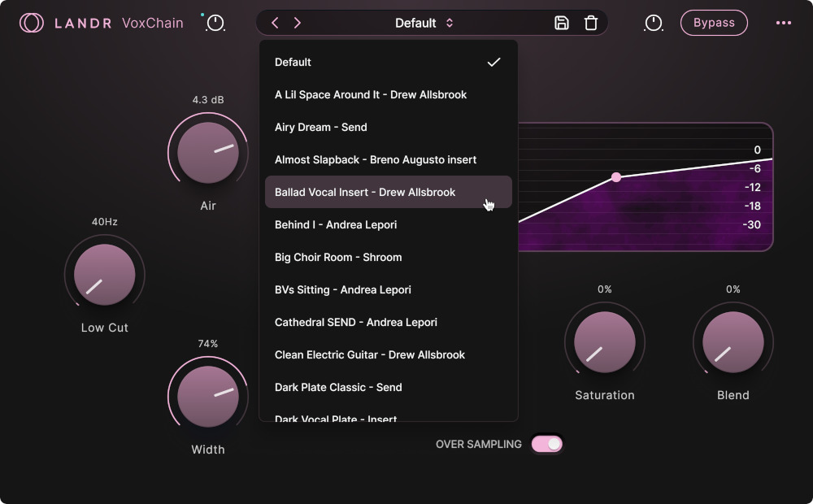
Task: Enable the Over Sampling toggle
Action: pyautogui.click(x=546, y=444)
